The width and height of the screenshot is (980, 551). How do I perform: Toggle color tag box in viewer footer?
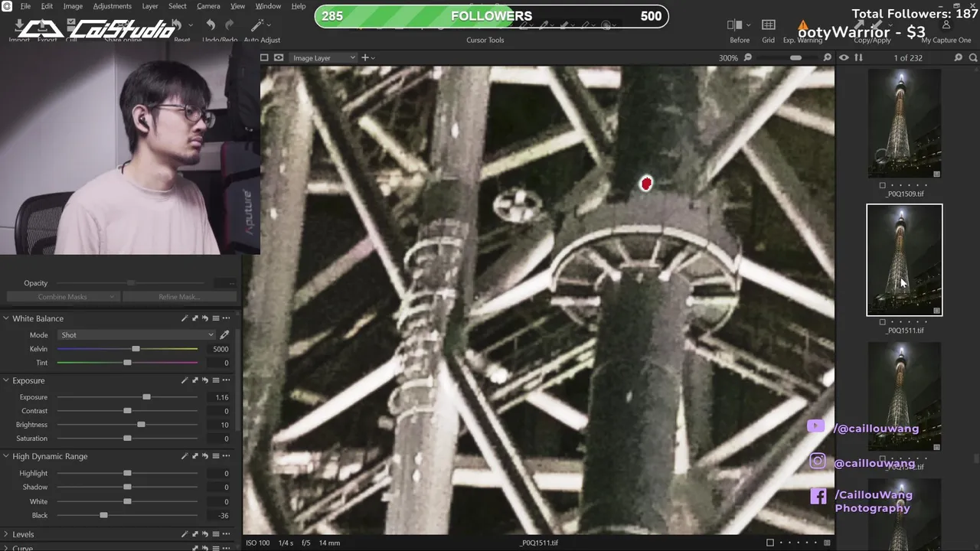(770, 543)
